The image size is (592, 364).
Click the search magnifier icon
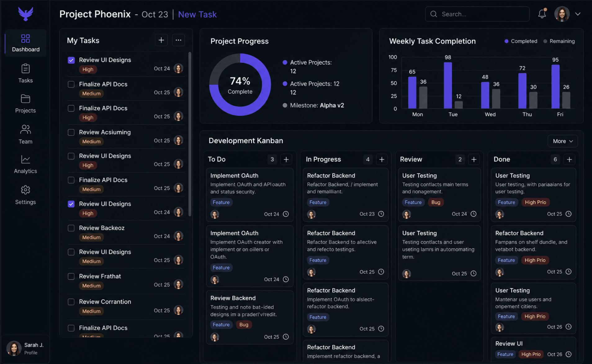pos(434,14)
